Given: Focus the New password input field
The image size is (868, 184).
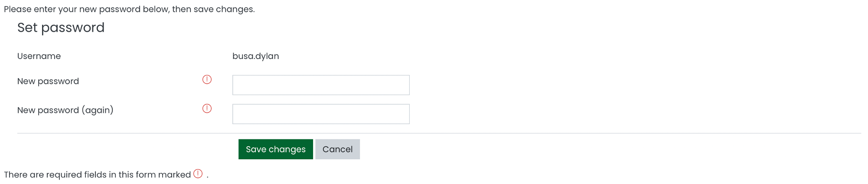Looking at the screenshot, I should 321,85.
